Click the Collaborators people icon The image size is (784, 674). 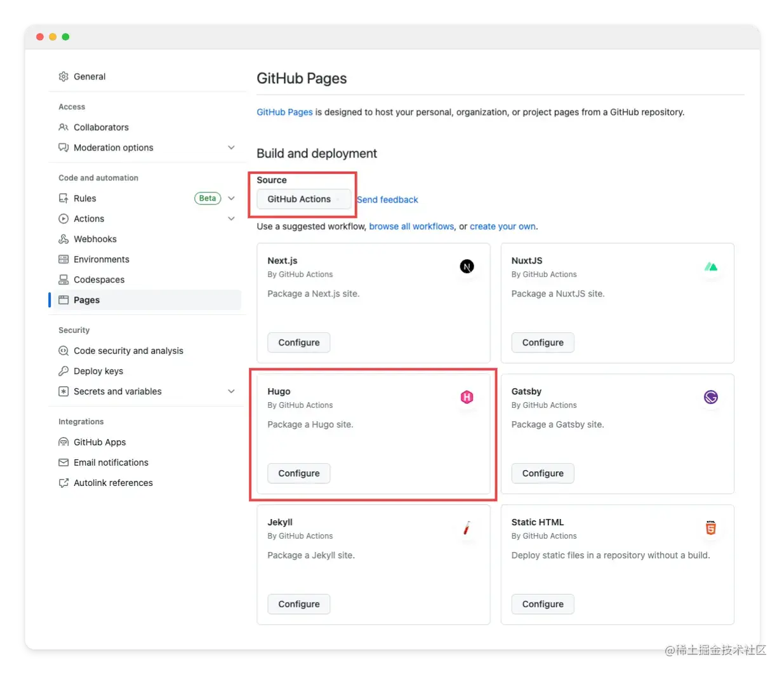click(63, 128)
